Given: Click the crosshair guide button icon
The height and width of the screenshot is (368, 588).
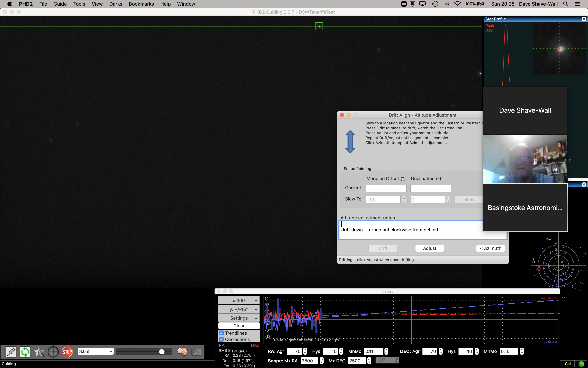Looking at the screenshot, I should [53, 352].
